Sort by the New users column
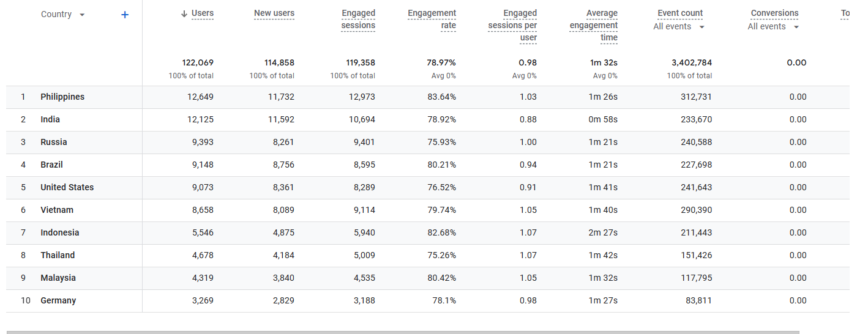 click(x=274, y=13)
